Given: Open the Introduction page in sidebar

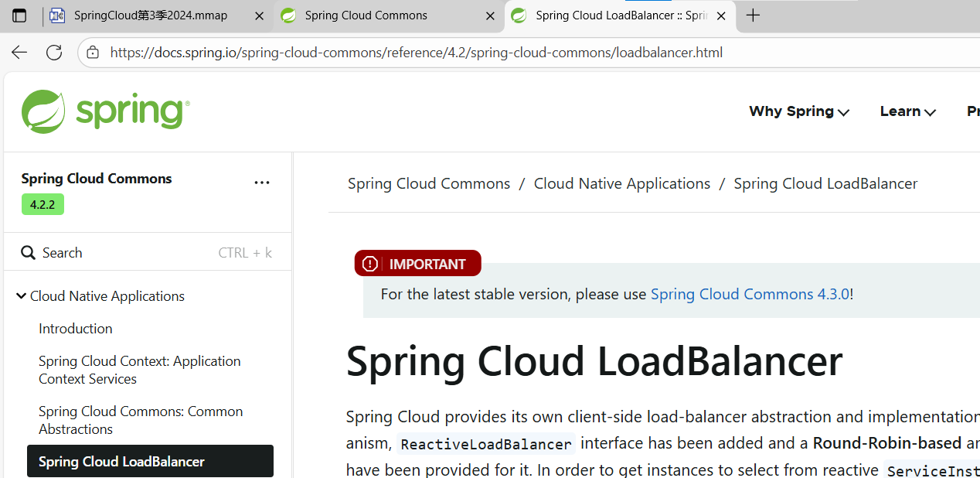Looking at the screenshot, I should point(76,329).
